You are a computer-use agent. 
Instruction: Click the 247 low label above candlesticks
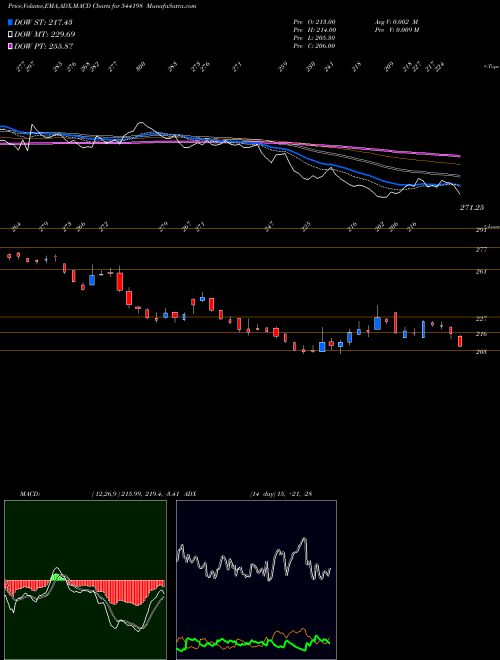[269, 226]
